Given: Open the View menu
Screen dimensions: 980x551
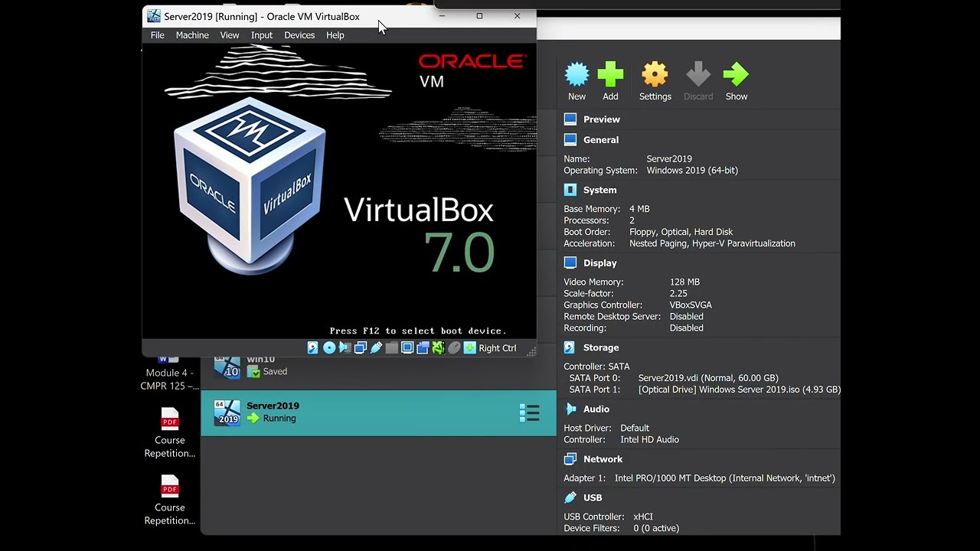Looking at the screenshot, I should (230, 35).
